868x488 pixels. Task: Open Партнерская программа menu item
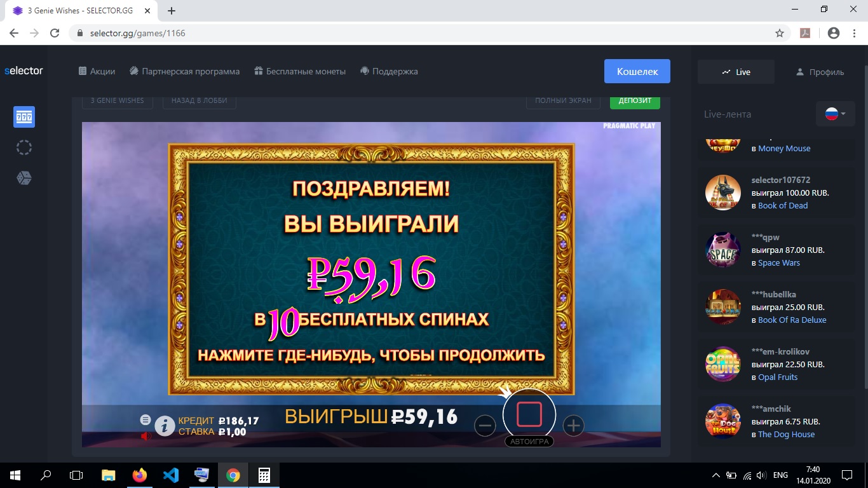click(x=184, y=71)
